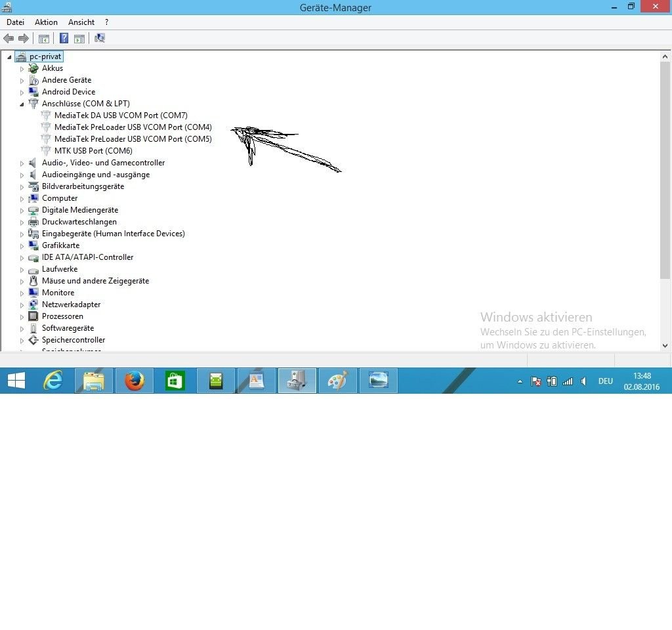Select MediaTek DA USB VCOM Port (COM7)

(x=121, y=115)
